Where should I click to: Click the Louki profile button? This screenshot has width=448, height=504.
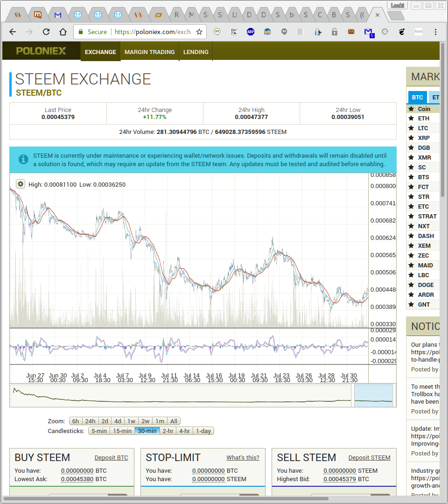[x=398, y=6]
